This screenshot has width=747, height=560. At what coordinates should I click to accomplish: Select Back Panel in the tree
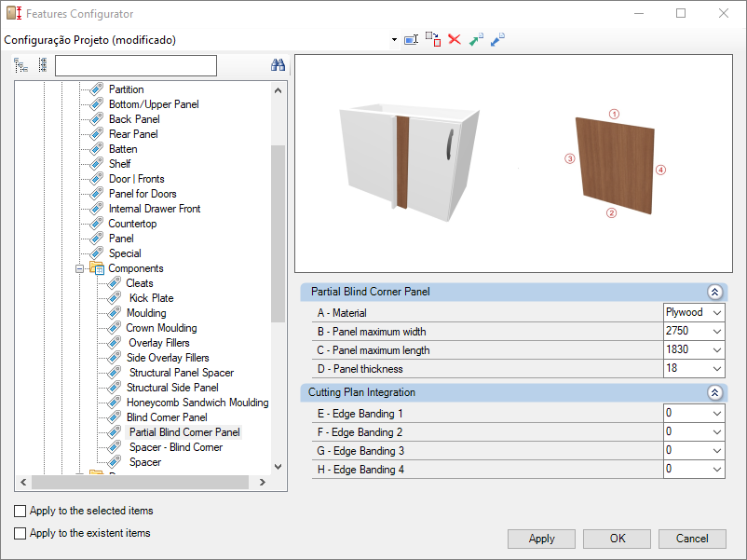click(134, 119)
